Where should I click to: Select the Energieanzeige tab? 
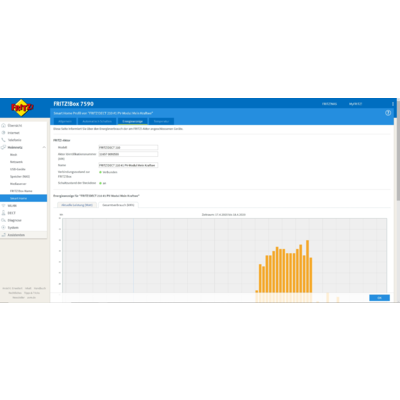[132, 121]
